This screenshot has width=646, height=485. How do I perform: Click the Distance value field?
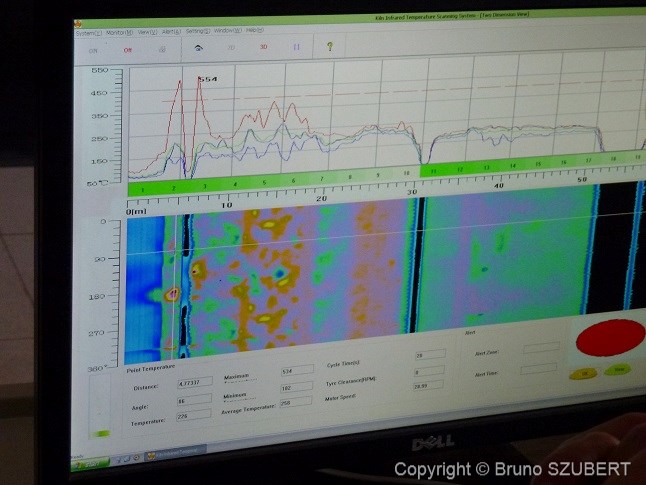pos(193,381)
